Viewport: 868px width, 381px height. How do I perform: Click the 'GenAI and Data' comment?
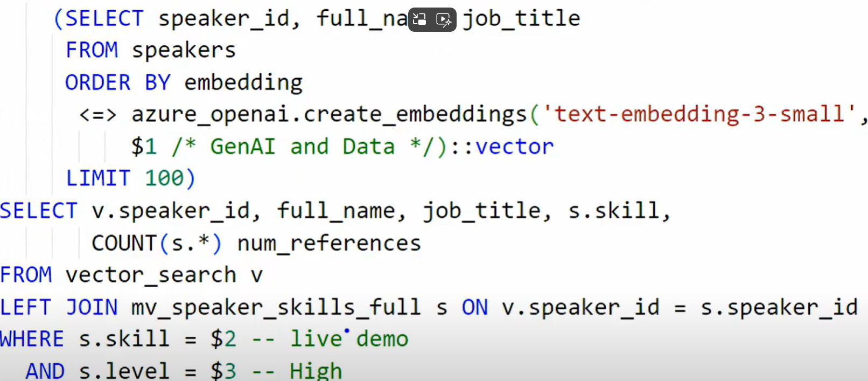[x=302, y=147]
